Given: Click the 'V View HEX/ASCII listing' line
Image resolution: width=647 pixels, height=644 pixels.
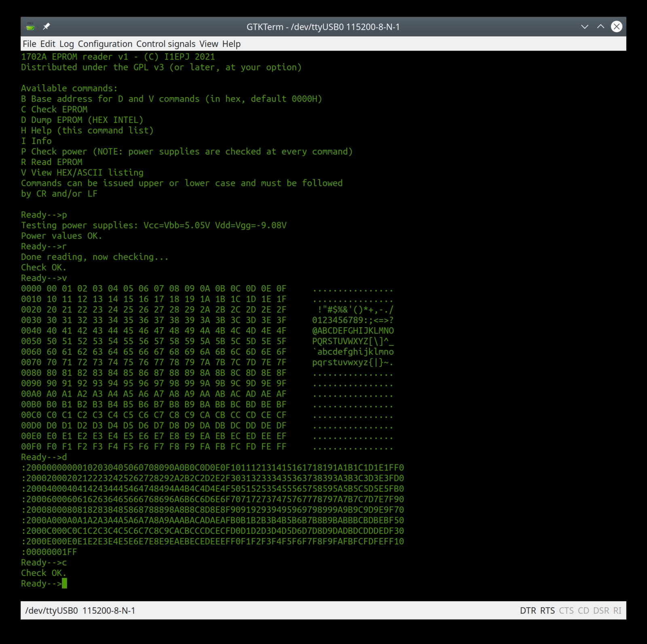Looking at the screenshot, I should 82,172.
